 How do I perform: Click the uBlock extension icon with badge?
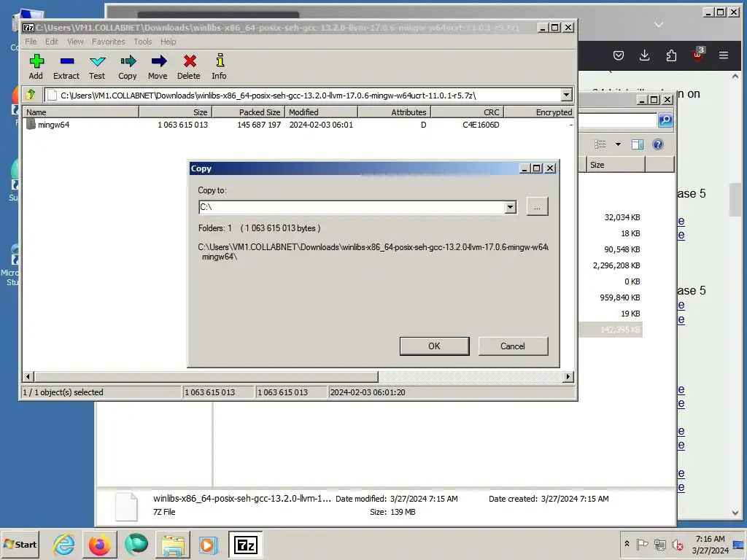[x=698, y=54]
